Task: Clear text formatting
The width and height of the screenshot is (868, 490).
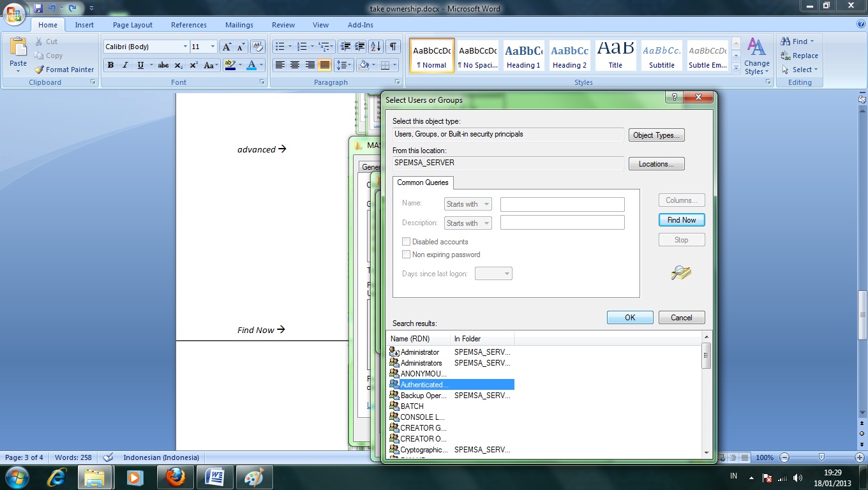Action: coord(258,47)
